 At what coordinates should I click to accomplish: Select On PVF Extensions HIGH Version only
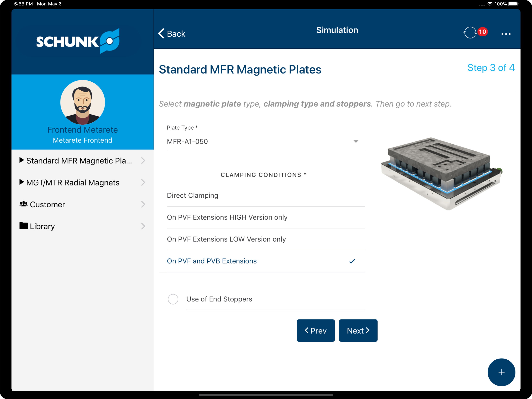[266, 217]
